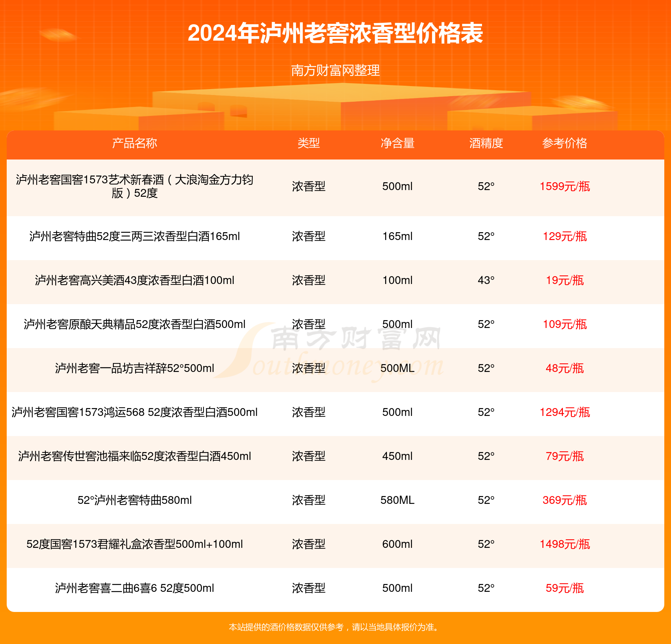Click the 产品名称 column header
This screenshot has height=644, width=671.
(x=135, y=143)
